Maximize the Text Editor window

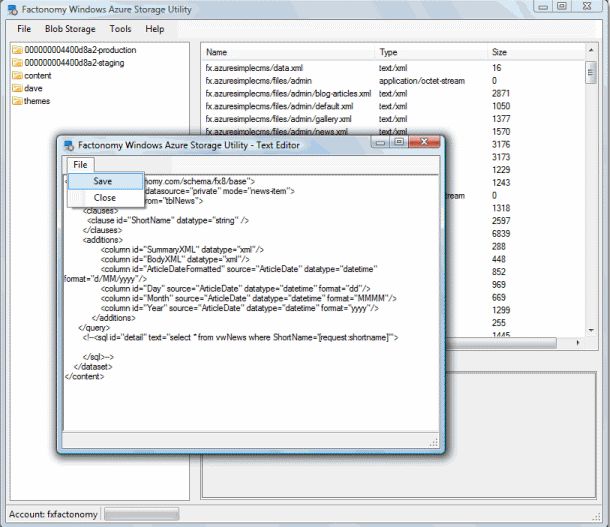[x=399, y=142]
